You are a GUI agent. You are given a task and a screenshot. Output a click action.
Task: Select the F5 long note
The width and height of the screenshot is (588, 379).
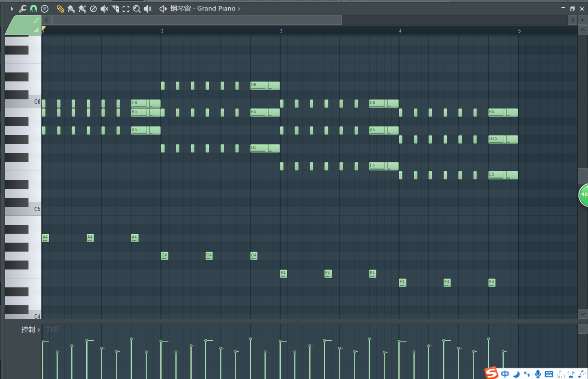pos(384,166)
